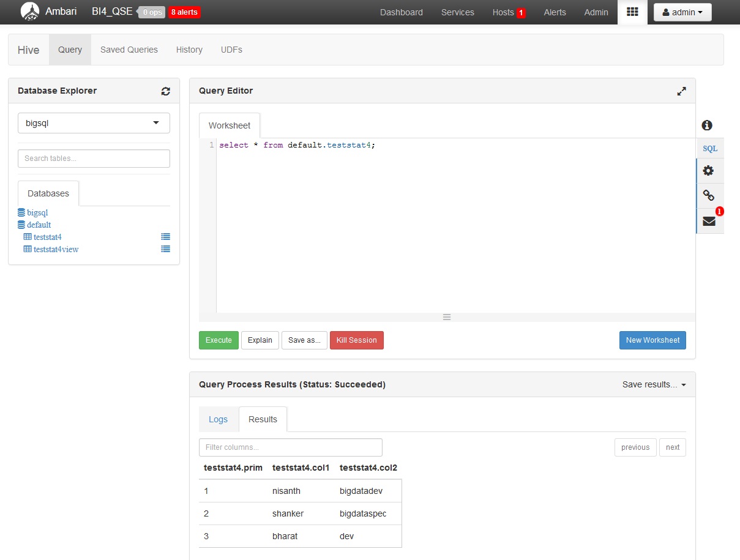
Task: Open the 8 alerts badge
Action: pyautogui.click(x=184, y=12)
